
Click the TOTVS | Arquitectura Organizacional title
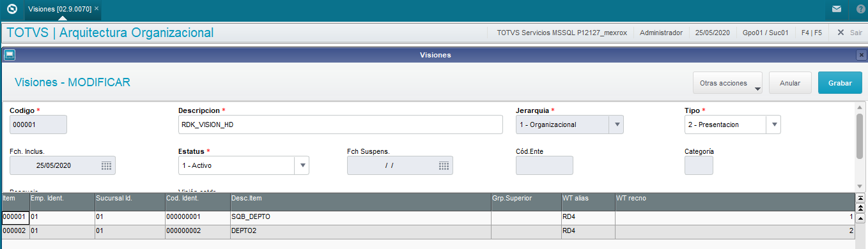(x=110, y=33)
